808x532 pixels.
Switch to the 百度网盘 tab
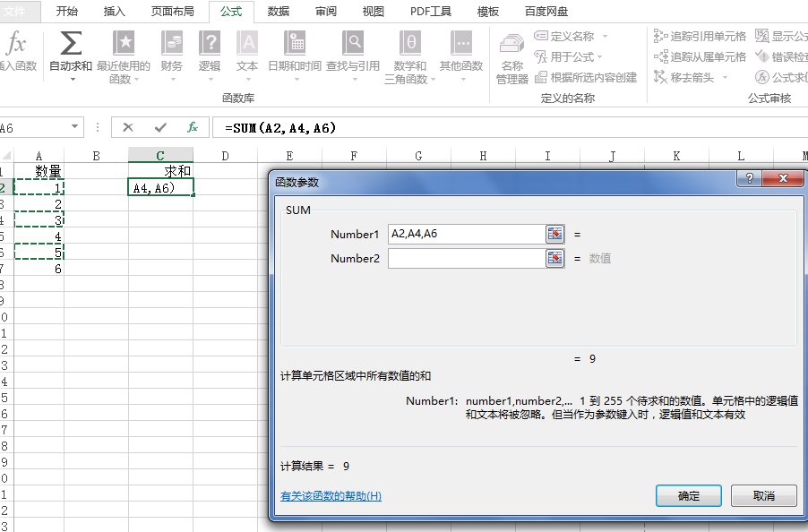point(546,12)
